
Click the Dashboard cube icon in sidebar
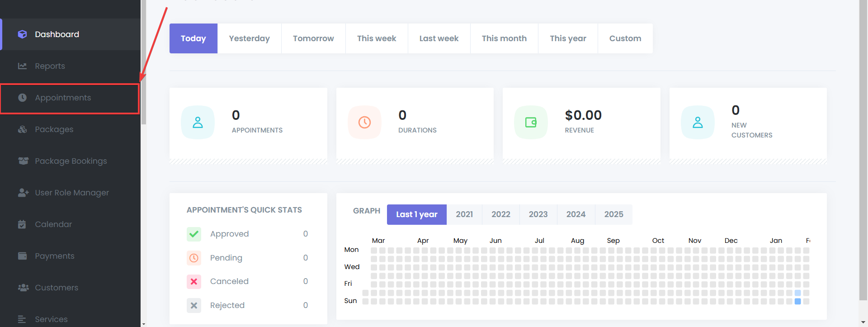(22, 34)
